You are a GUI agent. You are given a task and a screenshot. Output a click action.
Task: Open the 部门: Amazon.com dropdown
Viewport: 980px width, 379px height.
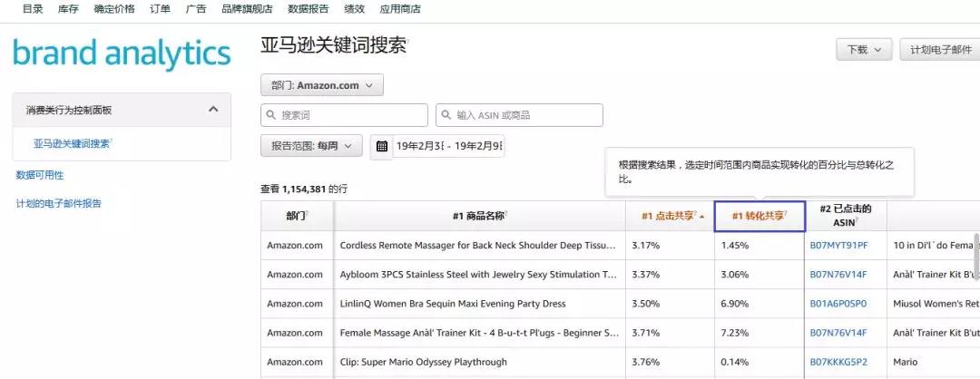tap(322, 85)
